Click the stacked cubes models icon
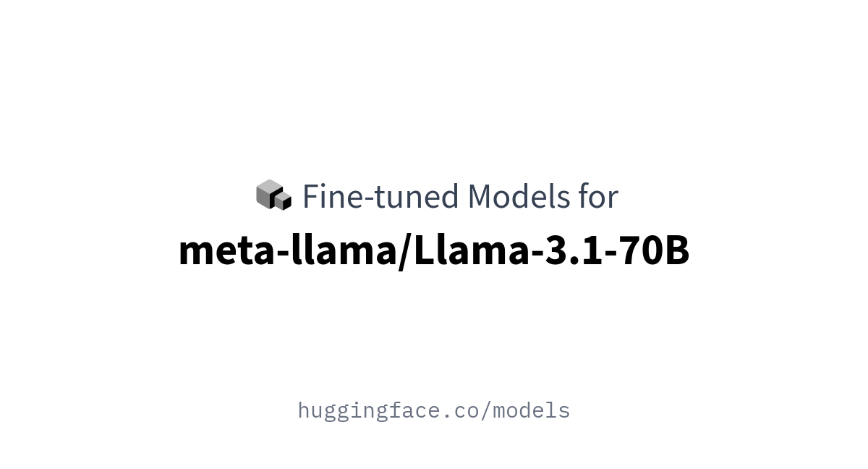 (274, 195)
